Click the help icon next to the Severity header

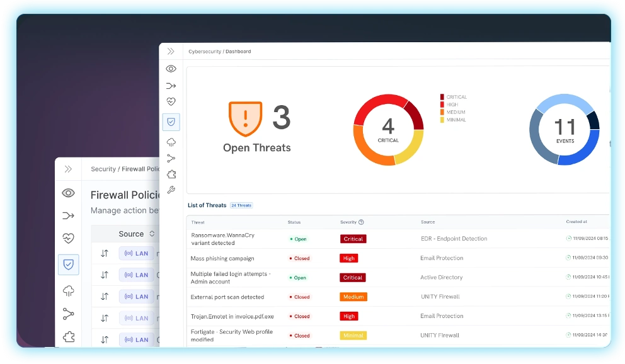click(x=361, y=222)
